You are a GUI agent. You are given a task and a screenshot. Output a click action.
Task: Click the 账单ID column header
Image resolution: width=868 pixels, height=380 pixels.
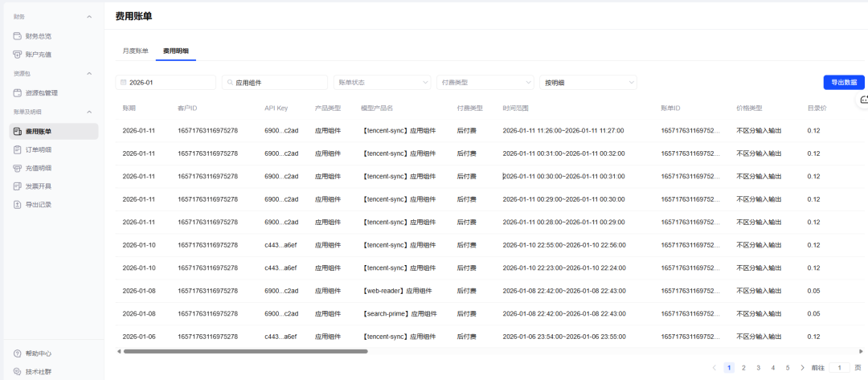click(x=670, y=108)
